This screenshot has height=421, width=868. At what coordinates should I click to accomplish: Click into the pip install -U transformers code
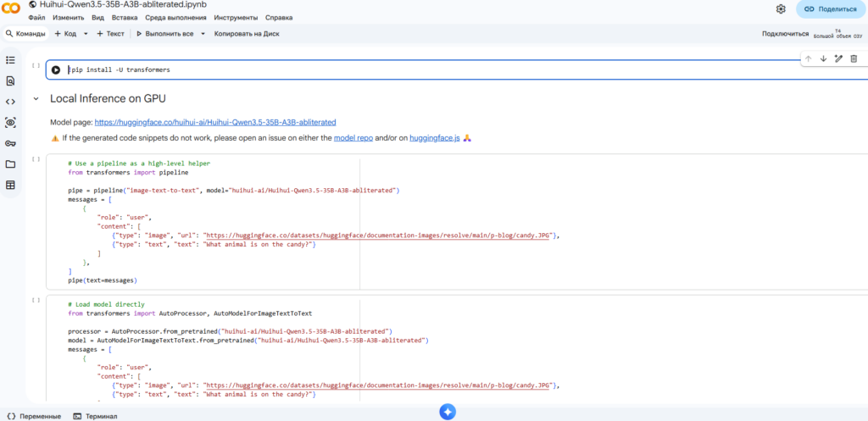click(x=120, y=70)
